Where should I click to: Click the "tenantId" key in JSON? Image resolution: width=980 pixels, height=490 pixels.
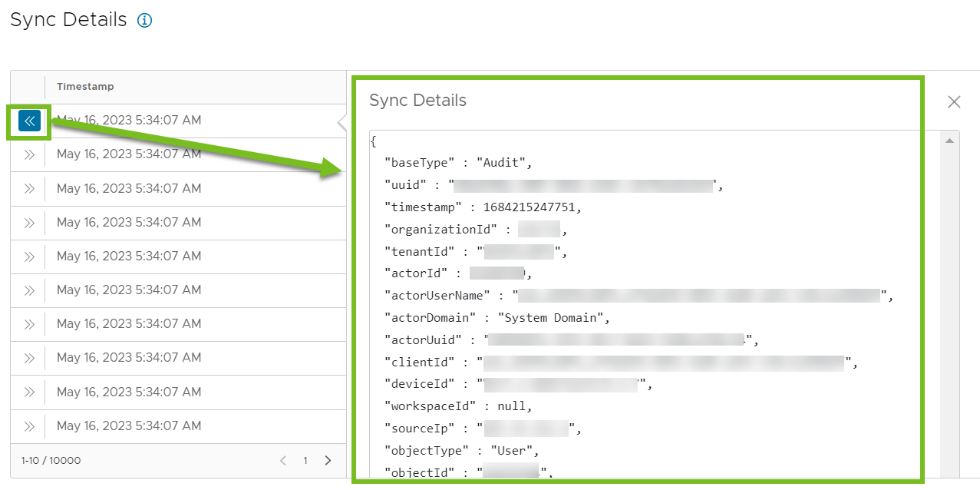point(420,251)
